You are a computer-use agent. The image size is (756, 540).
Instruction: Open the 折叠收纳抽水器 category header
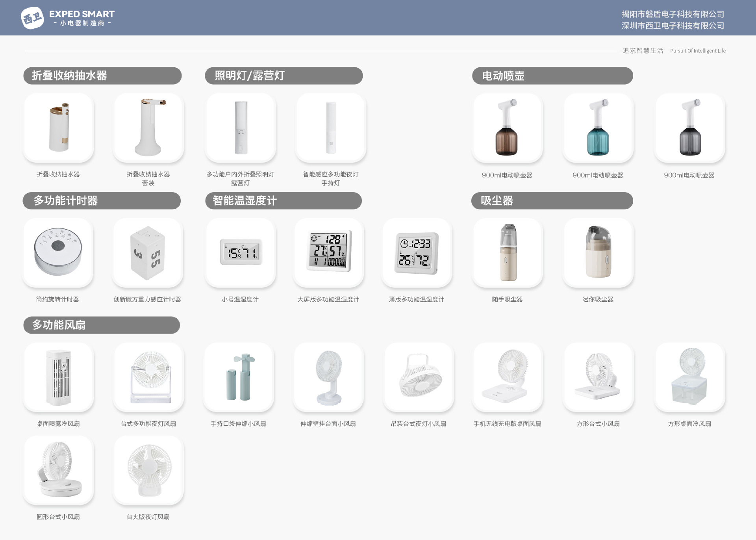(x=102, y=76)
